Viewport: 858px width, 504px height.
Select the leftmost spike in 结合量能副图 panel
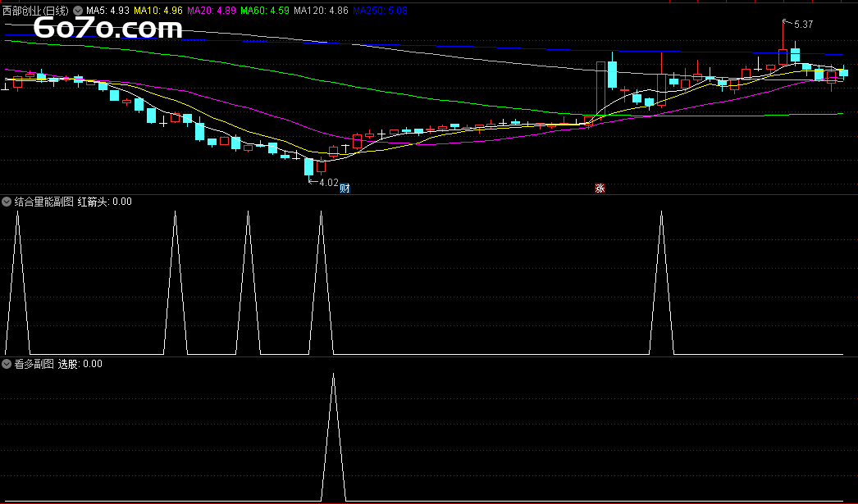tap(17, 283)
